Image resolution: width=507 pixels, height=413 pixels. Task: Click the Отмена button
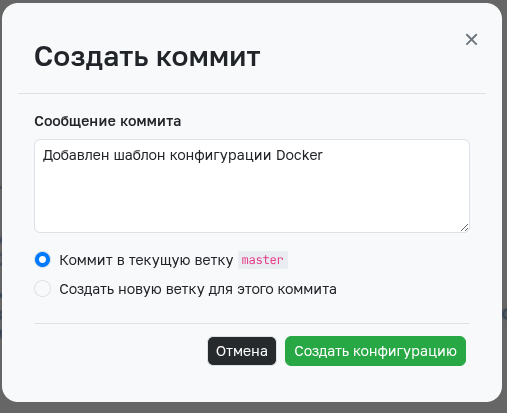coord(242,351)
